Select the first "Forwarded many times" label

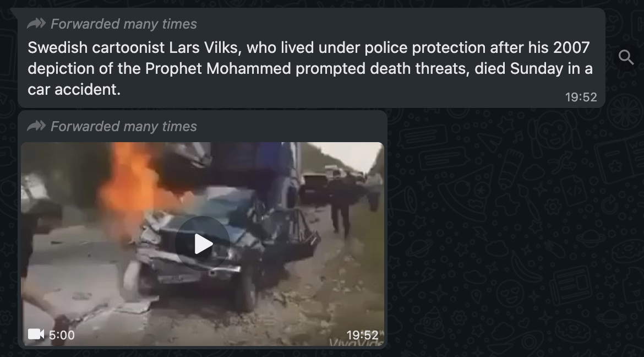click(x=124, y=24)
